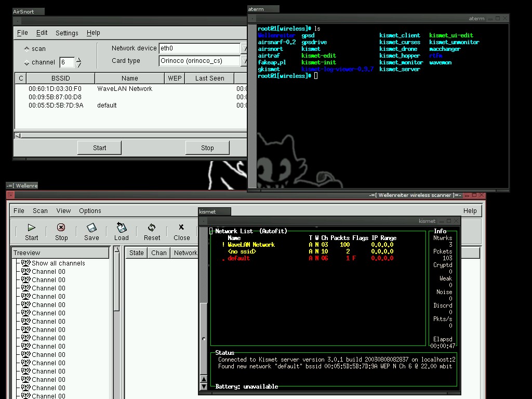Click the Start play icon in Wellenreiter toolbar
This screenshot has width=532, height=399.
coord(32,228)
